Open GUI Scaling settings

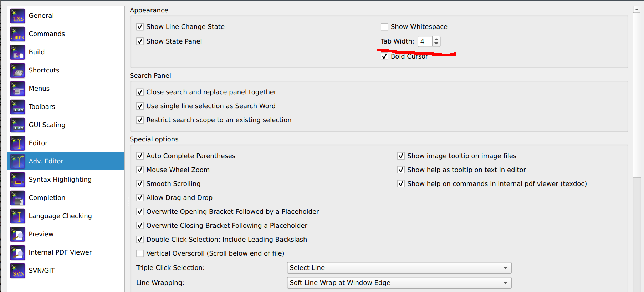point(47,125)
